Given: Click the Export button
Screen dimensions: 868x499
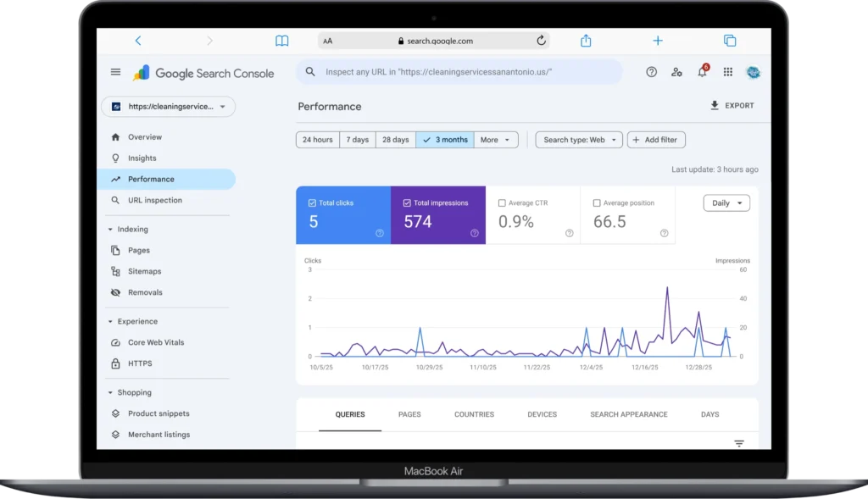Looking at the screenshot, I should point(732,106).
